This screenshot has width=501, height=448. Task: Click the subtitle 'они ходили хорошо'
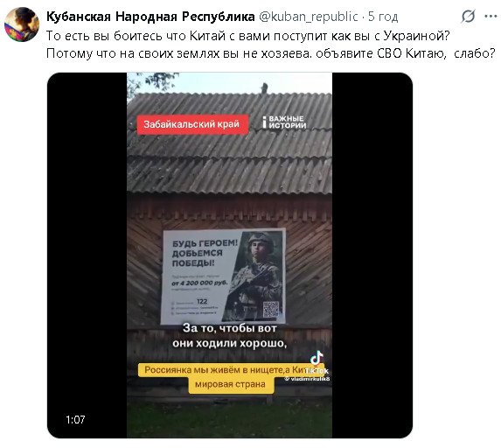point(229,343)
